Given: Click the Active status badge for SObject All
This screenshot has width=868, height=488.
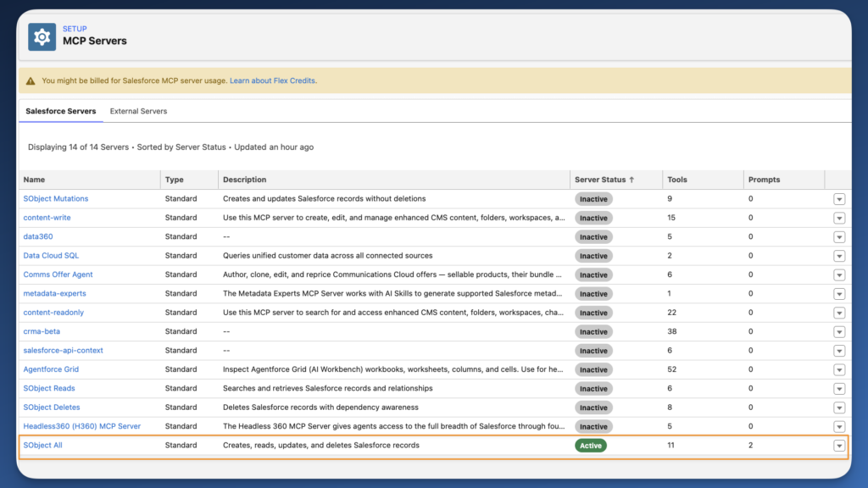Looking at the screenshot, I should tap(591, 446).
